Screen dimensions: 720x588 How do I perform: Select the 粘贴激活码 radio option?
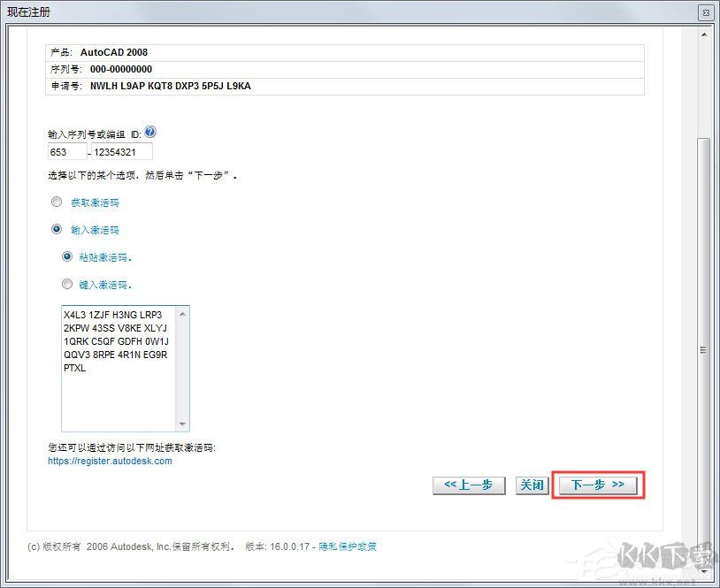68,256
